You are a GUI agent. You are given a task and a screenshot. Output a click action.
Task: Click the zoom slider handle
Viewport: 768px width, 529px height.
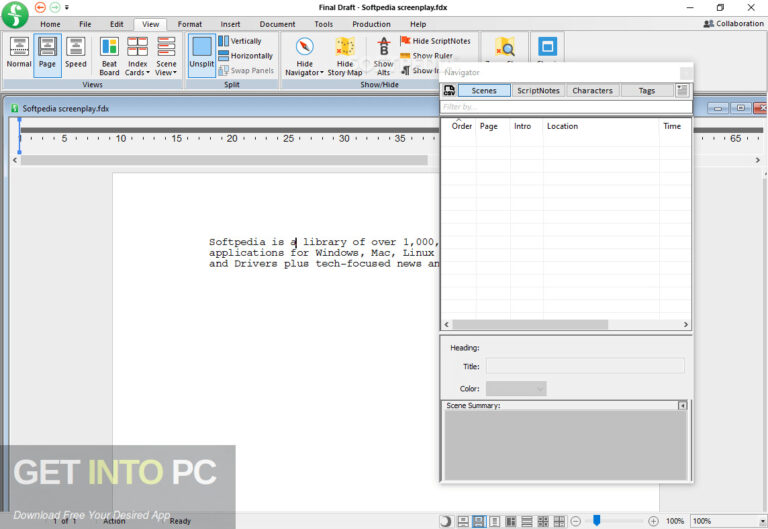[x=597, y=520]
